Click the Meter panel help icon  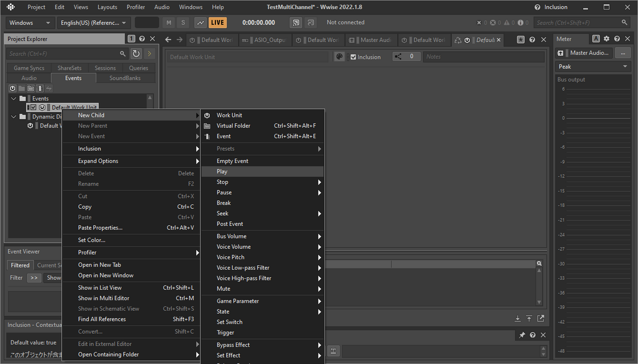coord(617,39)
